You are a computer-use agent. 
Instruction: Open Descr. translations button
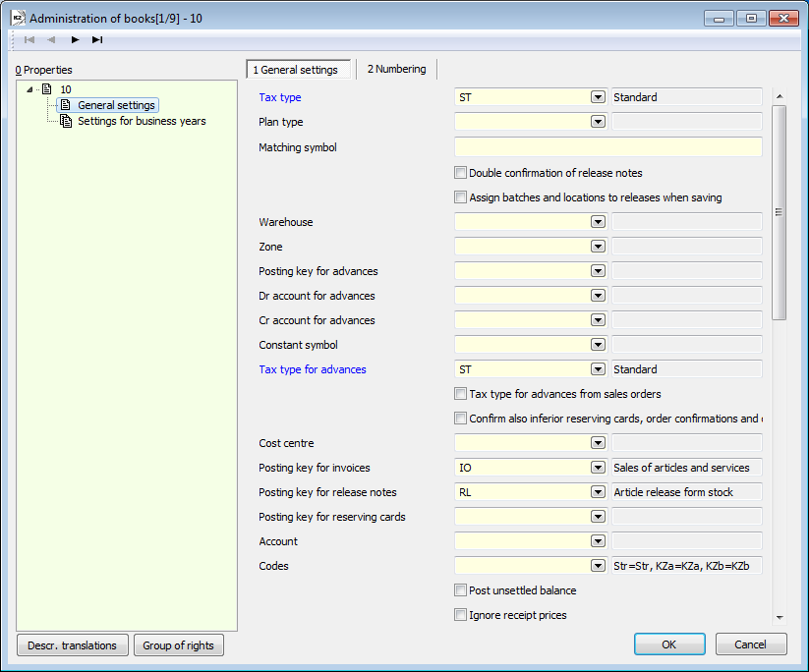pos(73,645)
